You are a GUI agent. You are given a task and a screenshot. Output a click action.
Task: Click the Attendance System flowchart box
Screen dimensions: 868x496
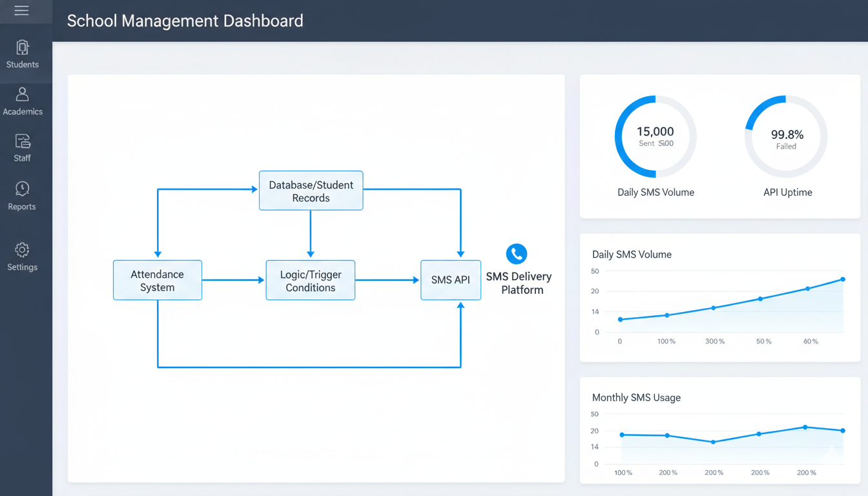click(x=158, y=280)
